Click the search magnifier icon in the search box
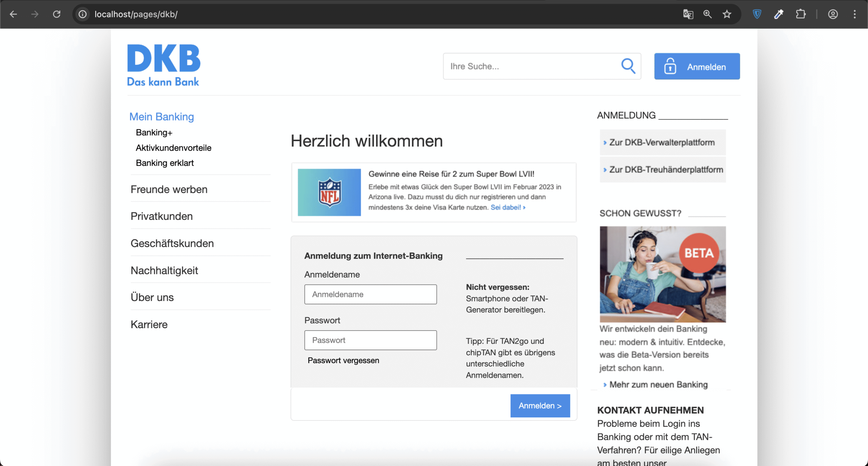The image size is (868, 466). 628,66
